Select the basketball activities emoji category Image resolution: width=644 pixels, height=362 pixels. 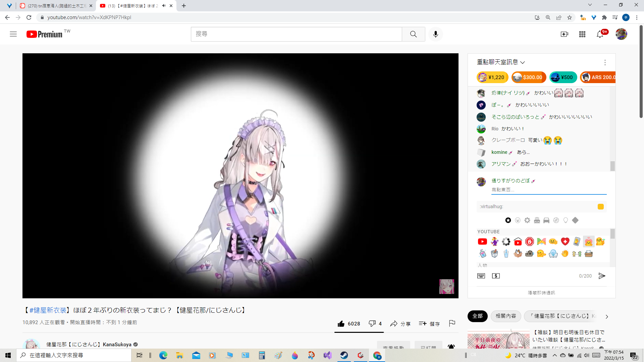pyautogui.click(x=556, y=220)
